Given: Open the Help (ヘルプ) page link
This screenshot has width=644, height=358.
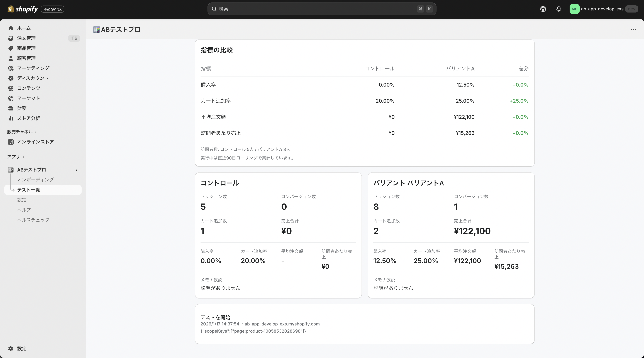Looking at the screenshot, I should point(24,210).
